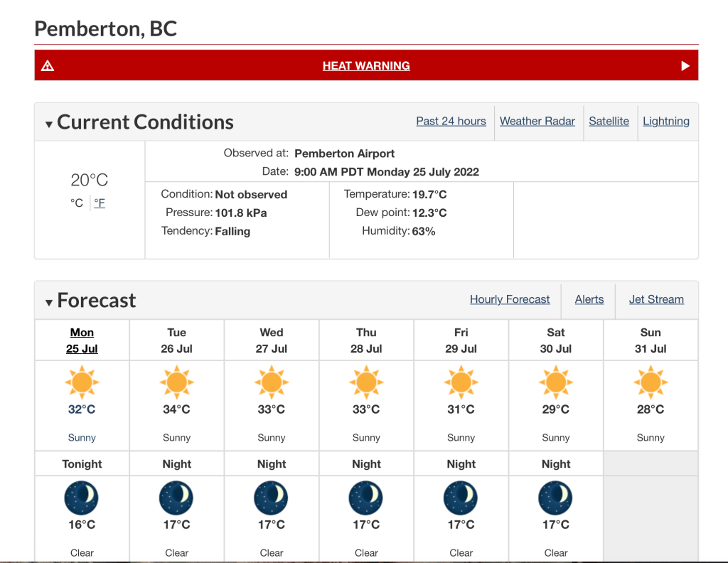Open the Lightning map link
The image size is (728, 563).
(x=666, y=121)
